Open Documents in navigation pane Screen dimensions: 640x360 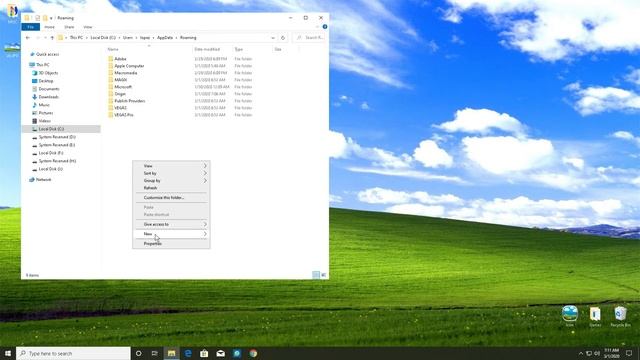click(x=49, y=89)
